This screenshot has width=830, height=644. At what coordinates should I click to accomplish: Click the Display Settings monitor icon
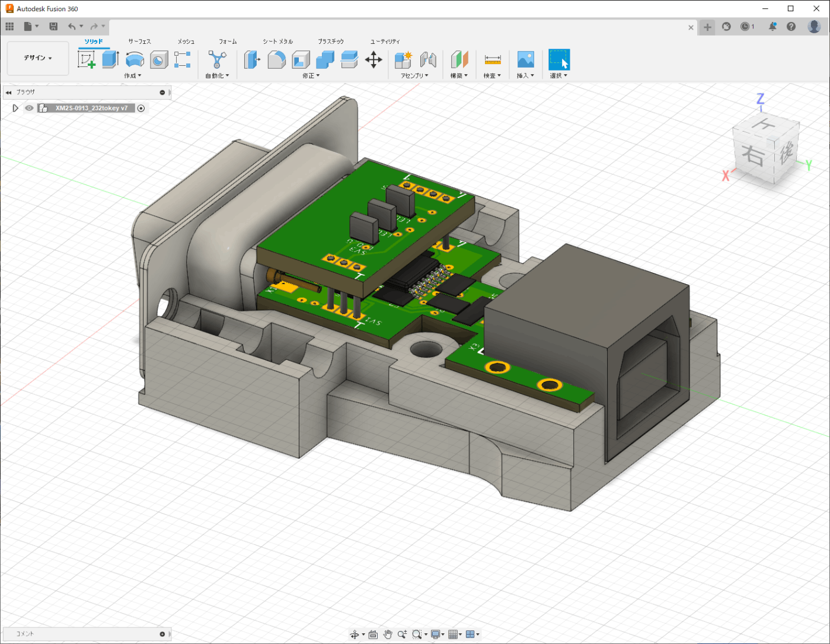pos(435,635)
